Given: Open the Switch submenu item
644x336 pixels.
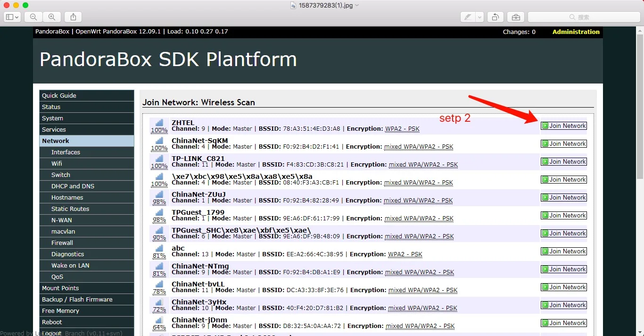Looking at the screenshot, I should pos(87,175).
